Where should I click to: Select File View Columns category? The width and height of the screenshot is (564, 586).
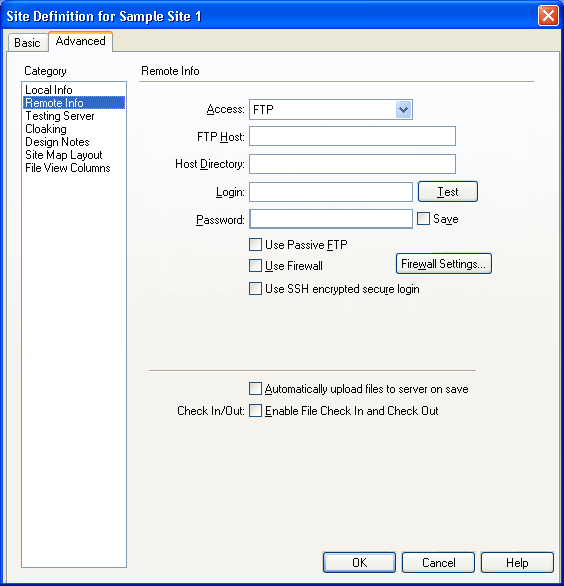click(x=68, y=168)
